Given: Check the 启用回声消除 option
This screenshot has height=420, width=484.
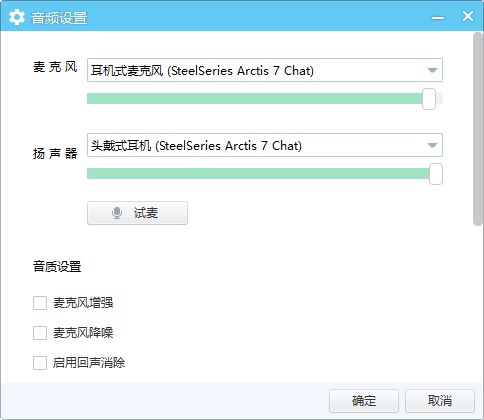Looking at the screenshot, I should (40, 363).
